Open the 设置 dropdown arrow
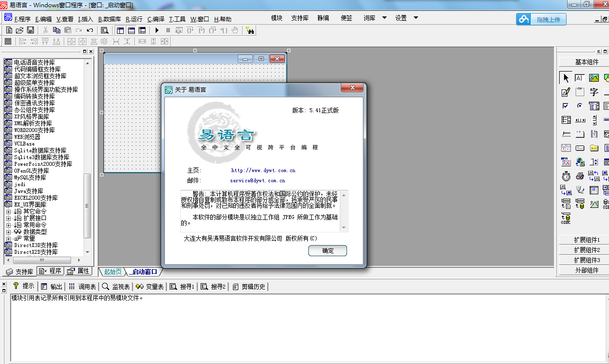 tap(416, 18)
